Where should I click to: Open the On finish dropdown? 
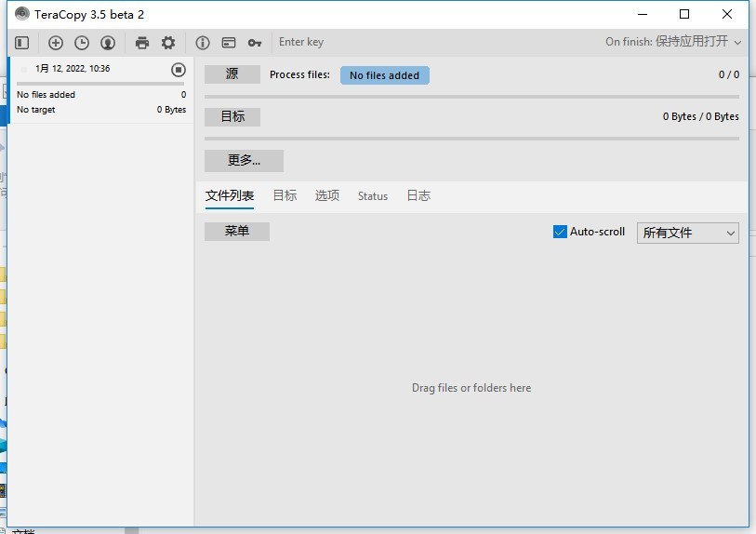[673, 42]
